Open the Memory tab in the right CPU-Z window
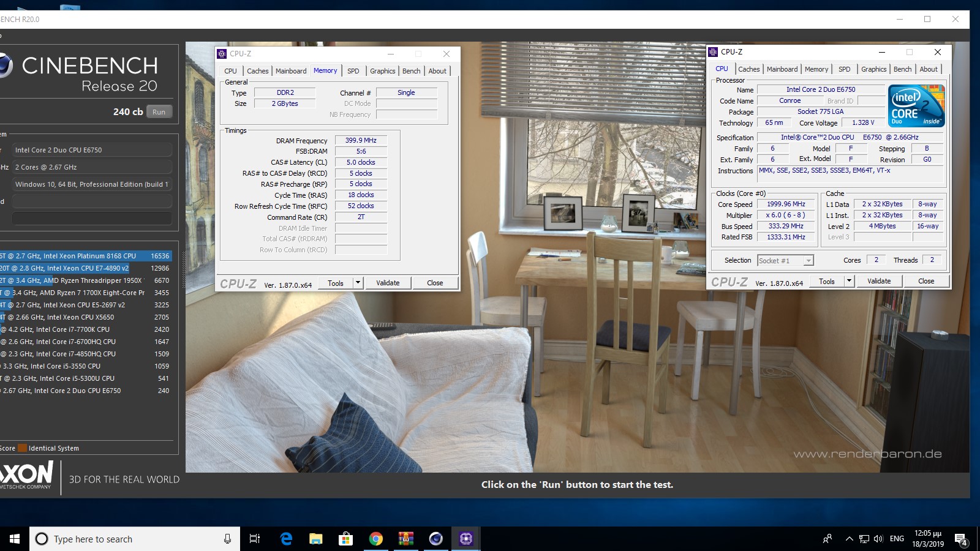Screen dimensions: 980x551 point(816,69)
